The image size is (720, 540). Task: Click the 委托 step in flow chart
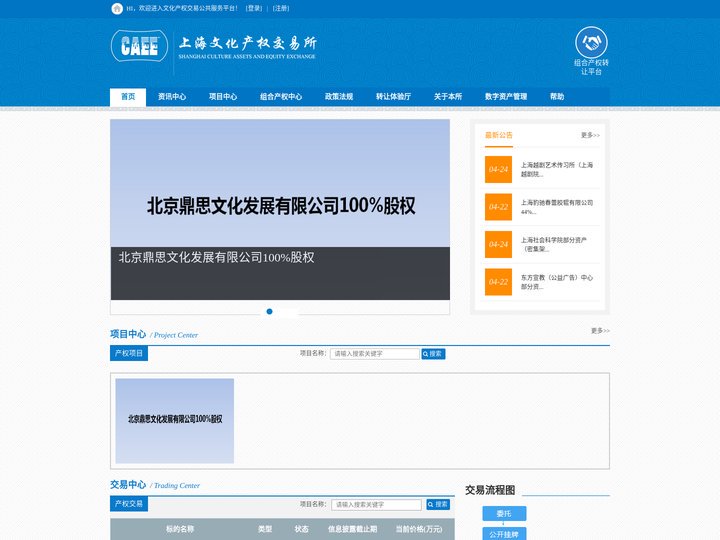click(504, 513)
